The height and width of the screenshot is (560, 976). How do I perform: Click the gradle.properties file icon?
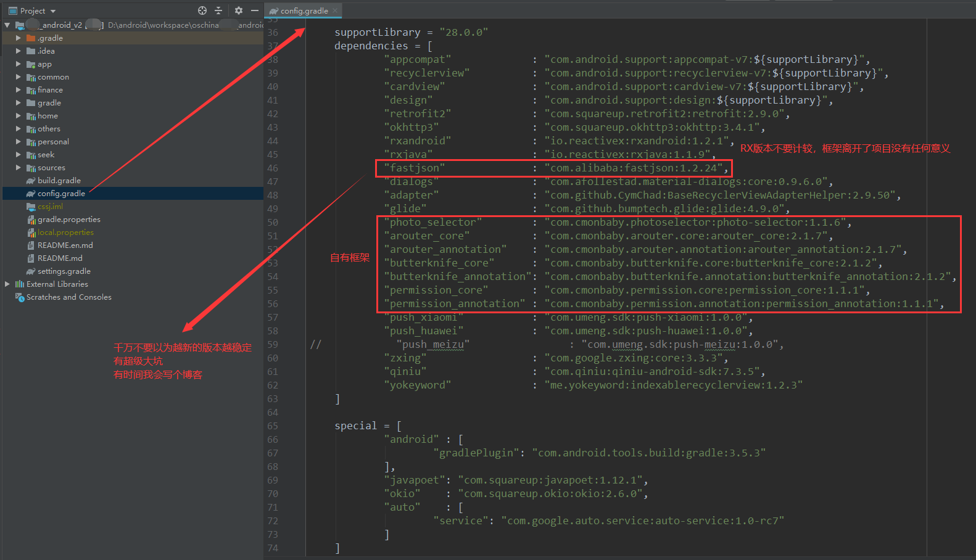pos(31,220)
